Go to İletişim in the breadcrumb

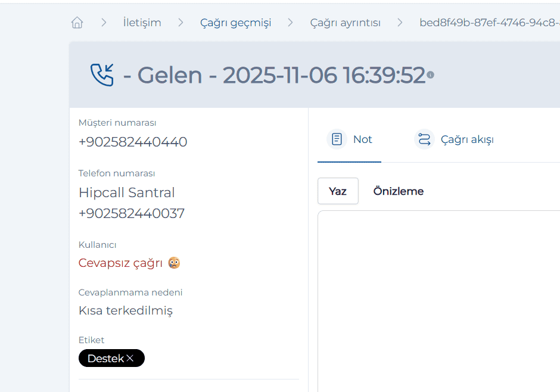click(x=142, y=23)
